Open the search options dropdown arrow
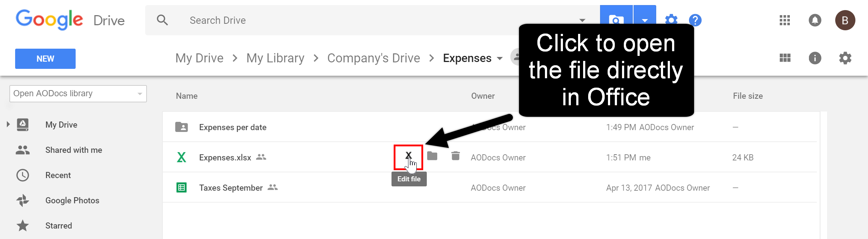 pyautogui.click(x=582, y=21)
